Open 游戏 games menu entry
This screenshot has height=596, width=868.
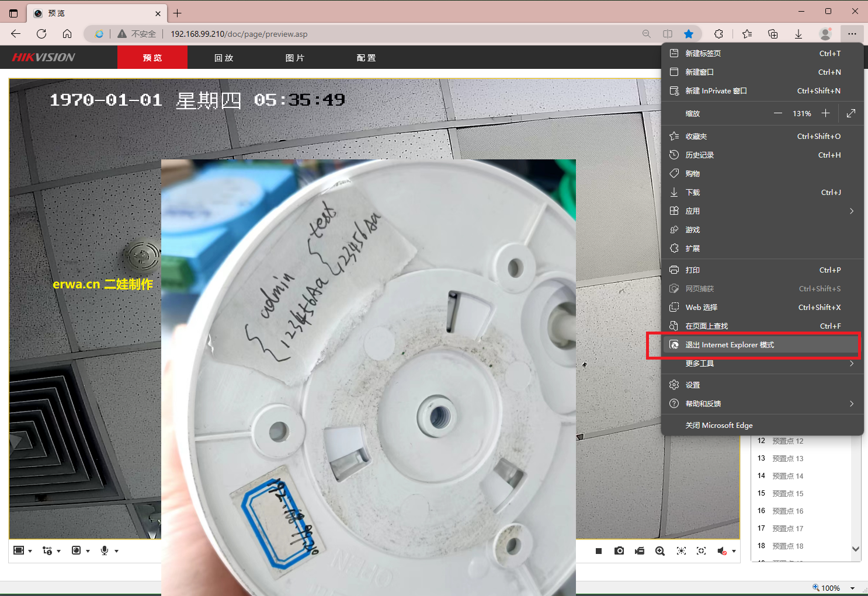tap(762, 229)
